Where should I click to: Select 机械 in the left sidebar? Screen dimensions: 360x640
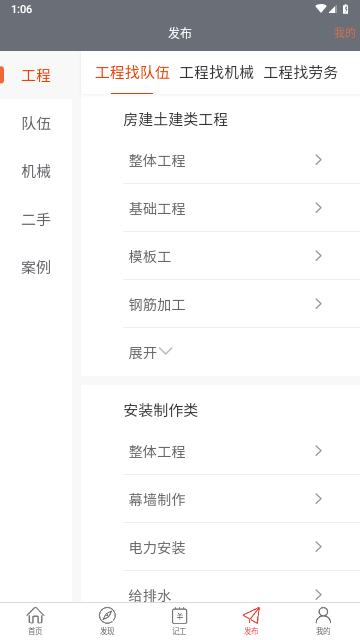[x=36, y=171]
